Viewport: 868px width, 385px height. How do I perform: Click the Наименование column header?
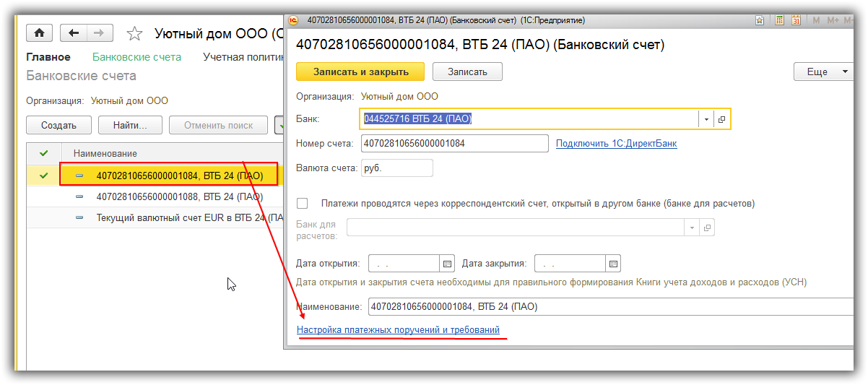[173, 153]
